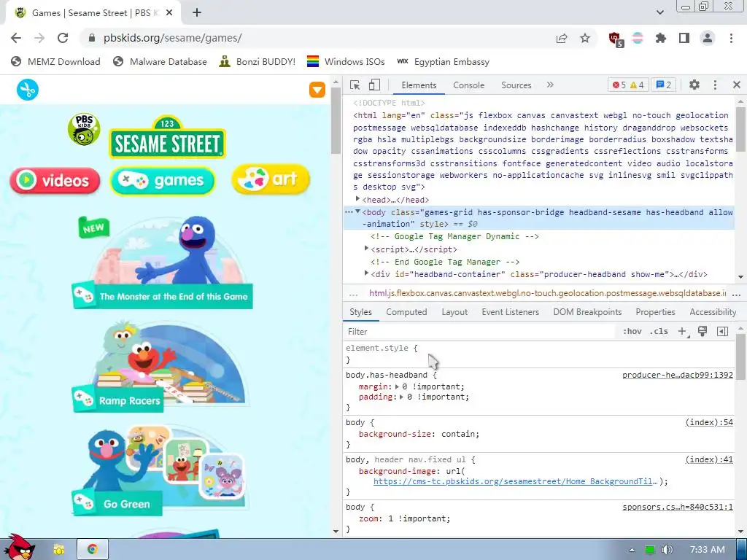Open the Computed styles tab
The height and width of the screenshot is (560, 747).
pos(406,312)
